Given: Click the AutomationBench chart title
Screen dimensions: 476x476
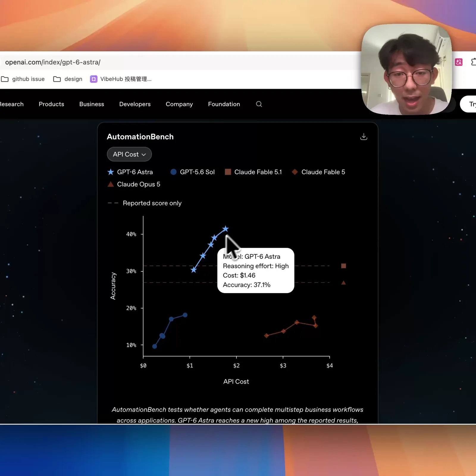Looking at the screenshot, I should point(140,137).
